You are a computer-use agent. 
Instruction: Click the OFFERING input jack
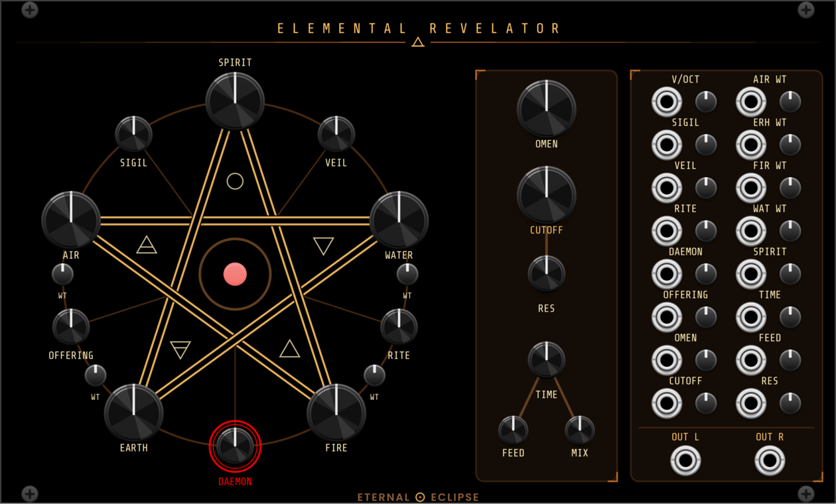click(x=667, y=318)
